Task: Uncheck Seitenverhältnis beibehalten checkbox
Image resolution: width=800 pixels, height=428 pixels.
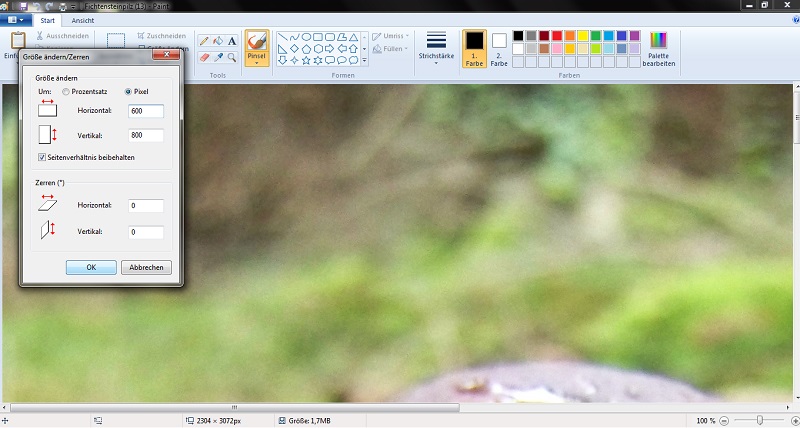Action: 41,157
